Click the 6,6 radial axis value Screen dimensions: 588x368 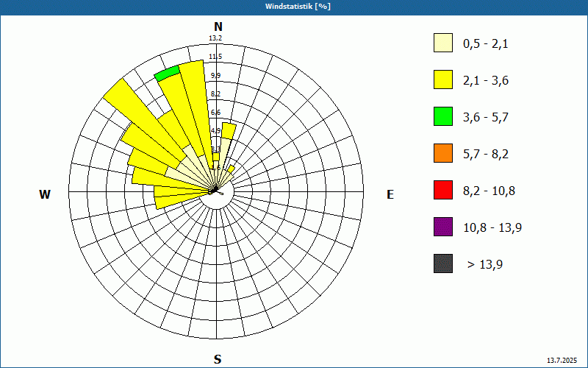(x=215, y=113)
